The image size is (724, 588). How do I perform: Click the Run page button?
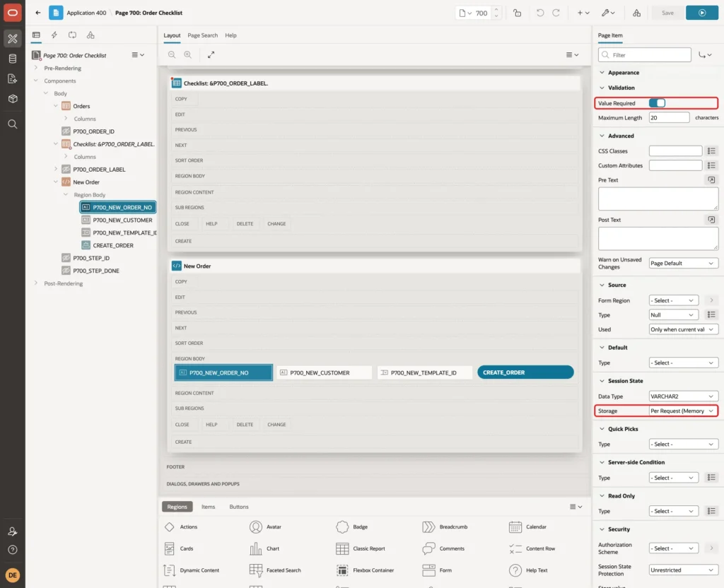tap(701, 13)
